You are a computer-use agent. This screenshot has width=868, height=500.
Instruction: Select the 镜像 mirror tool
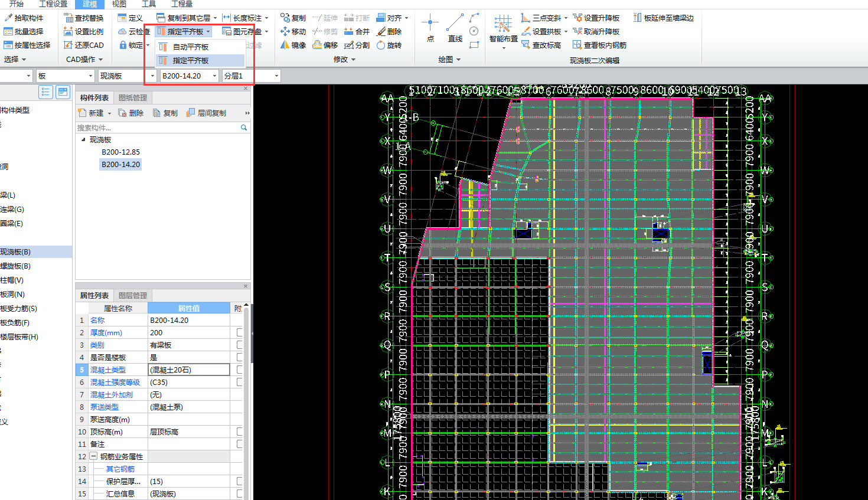[x=293, y=45]
